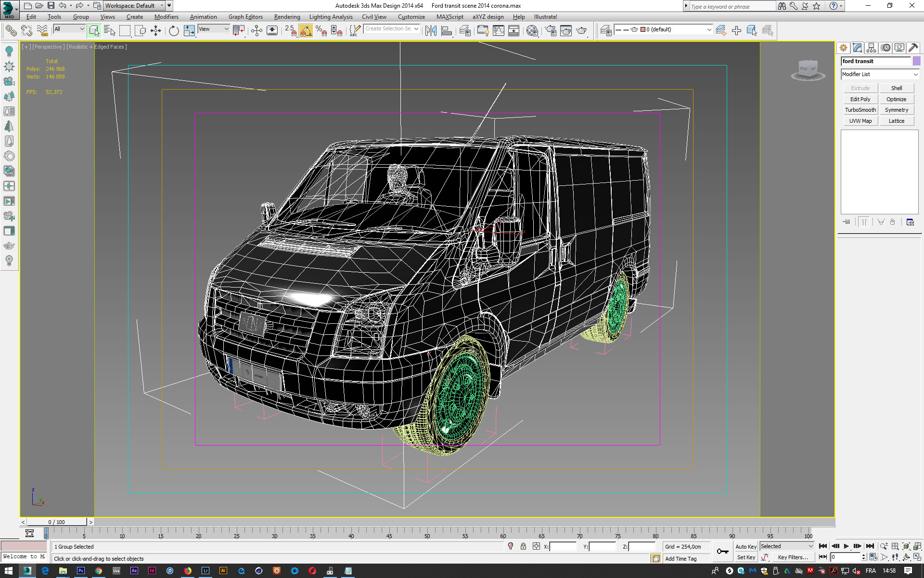The height and width of the screenshot is (578, 924).
Task: Open the MAXScript menu
Action: 449,17
